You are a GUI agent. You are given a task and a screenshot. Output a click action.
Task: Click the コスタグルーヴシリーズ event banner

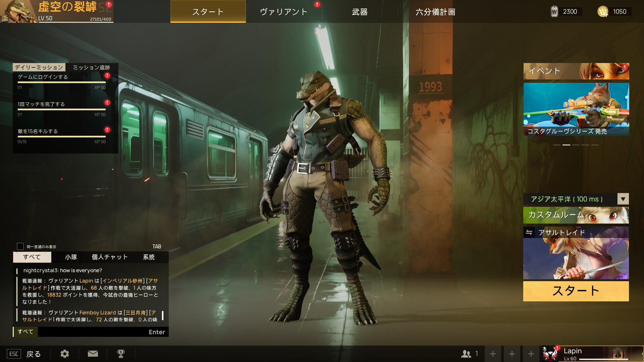[576, 109]
